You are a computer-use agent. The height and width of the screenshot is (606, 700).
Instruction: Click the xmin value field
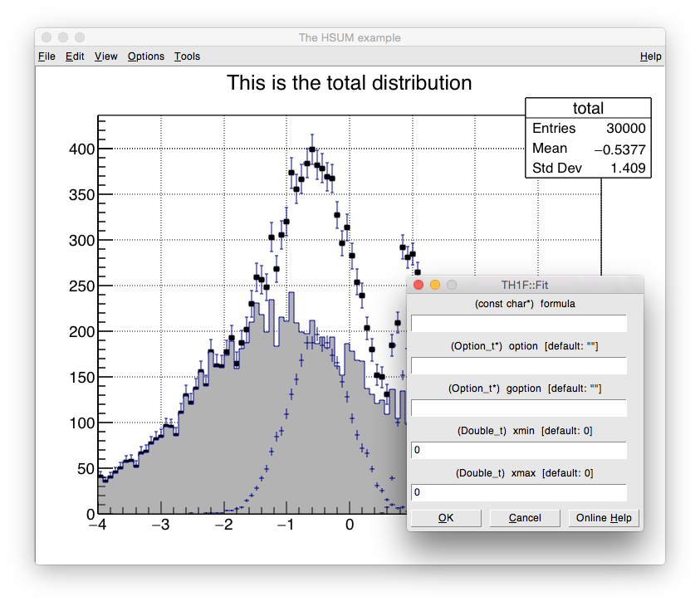[x=518, y=450]
